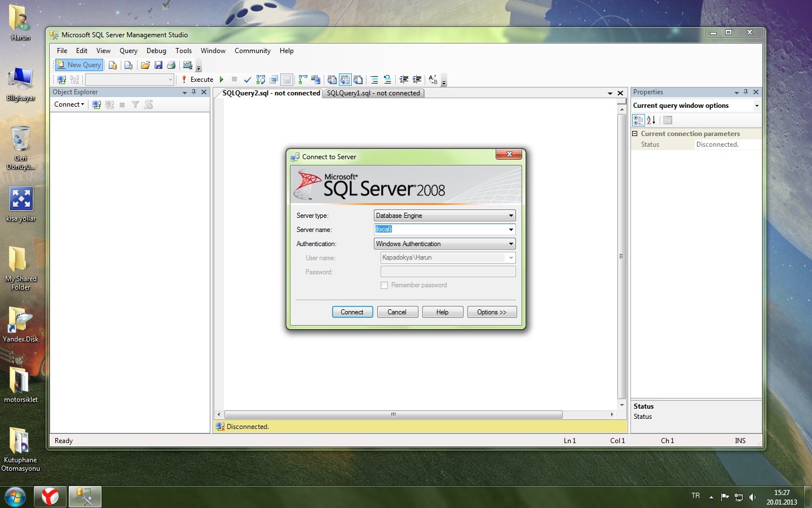812x508 pixels.
Task: Click Specify Values for Template Parameters icon
Action: (433, 80)
